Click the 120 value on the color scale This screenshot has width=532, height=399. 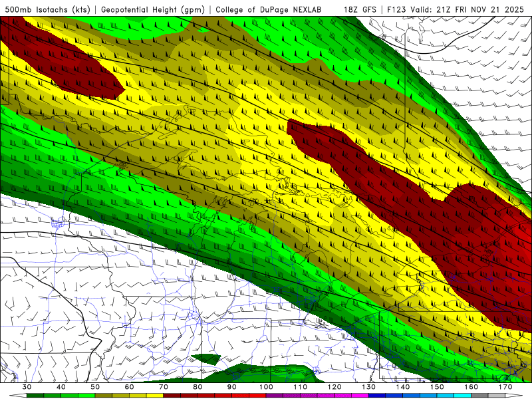tap(334, 387)
